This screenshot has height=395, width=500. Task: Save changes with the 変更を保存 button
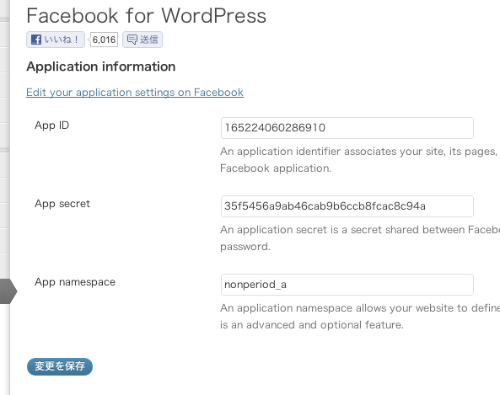(x=60, y=367)
